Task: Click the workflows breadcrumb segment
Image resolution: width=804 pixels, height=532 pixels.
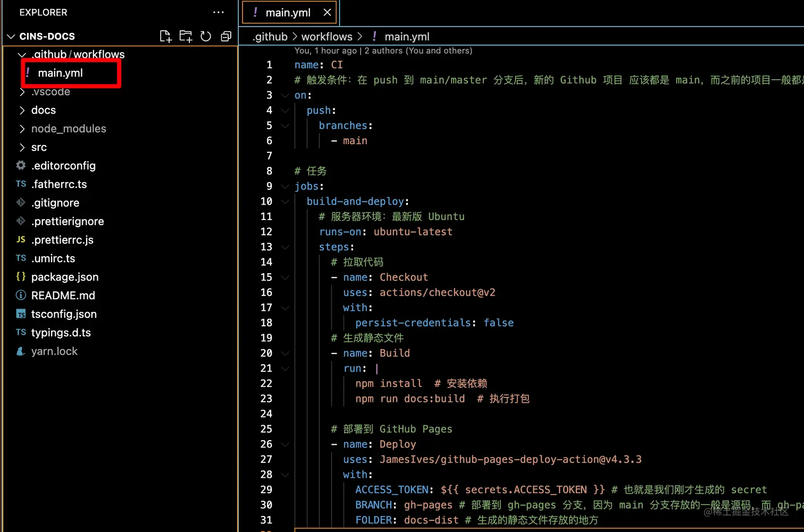Action: coord(326,36)
